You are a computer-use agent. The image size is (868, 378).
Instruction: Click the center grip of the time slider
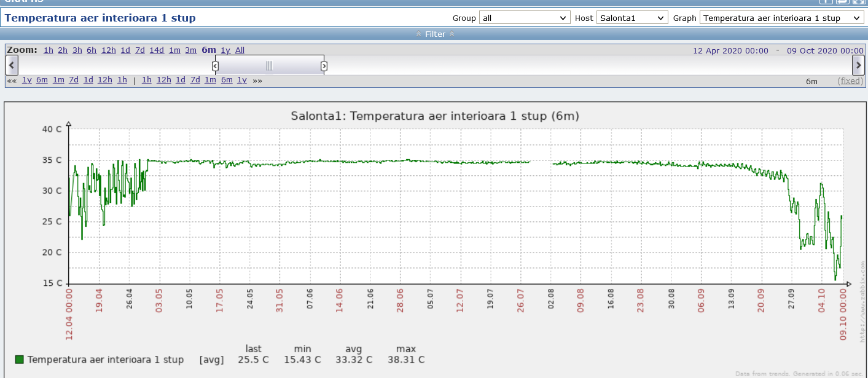pyautogui.click(x=269, y=66)
